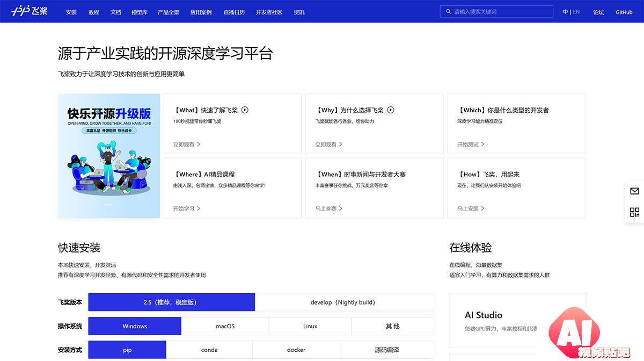644x361 pixels.
Task: Switch language to EN
Action: tap(576, 12)
